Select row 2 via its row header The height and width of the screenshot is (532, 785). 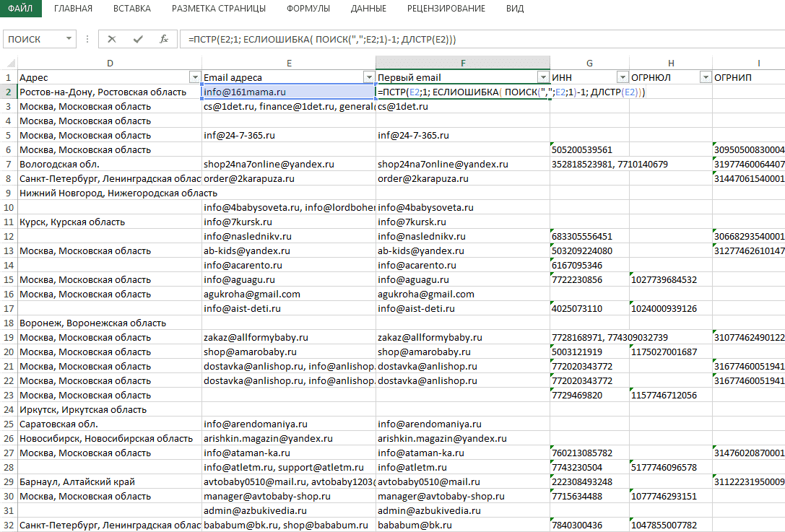[9, 92]
